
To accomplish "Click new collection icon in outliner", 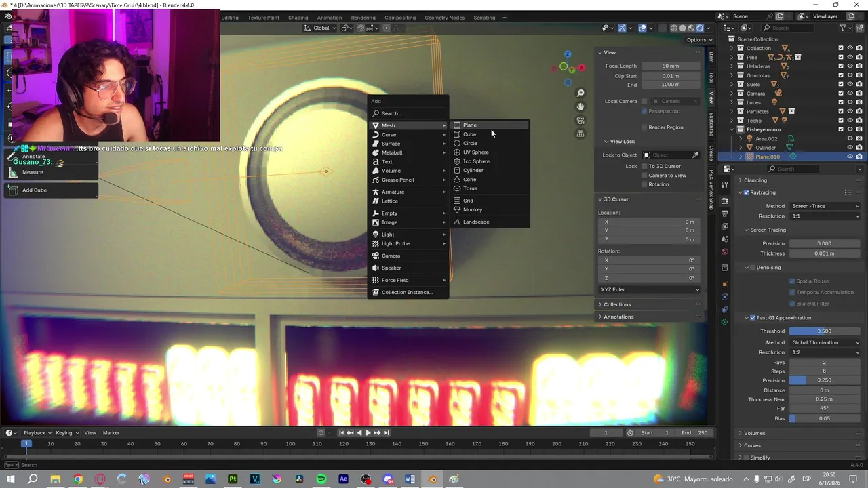I will (860, 28).
